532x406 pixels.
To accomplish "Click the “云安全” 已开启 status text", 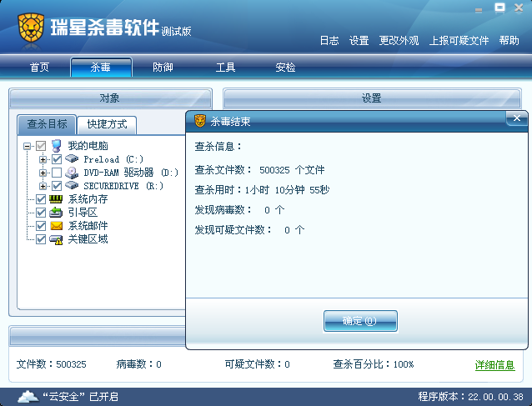I will click(80, 397).
